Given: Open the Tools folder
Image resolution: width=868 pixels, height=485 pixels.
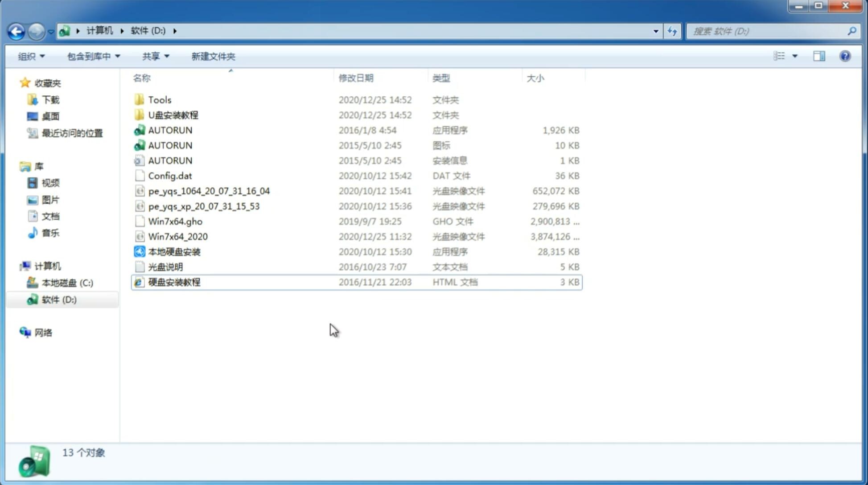Looking at the screenshot, I should click(x=160, y=99).
